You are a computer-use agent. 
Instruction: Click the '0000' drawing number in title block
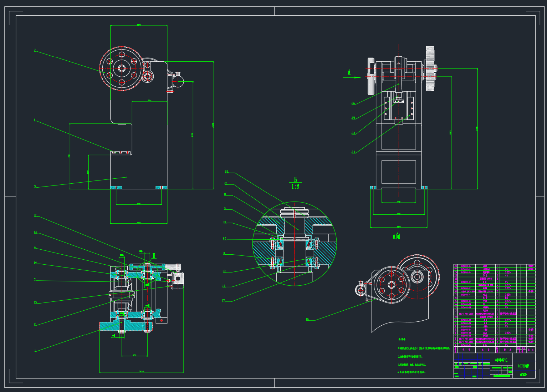click(x=523, y=375)
